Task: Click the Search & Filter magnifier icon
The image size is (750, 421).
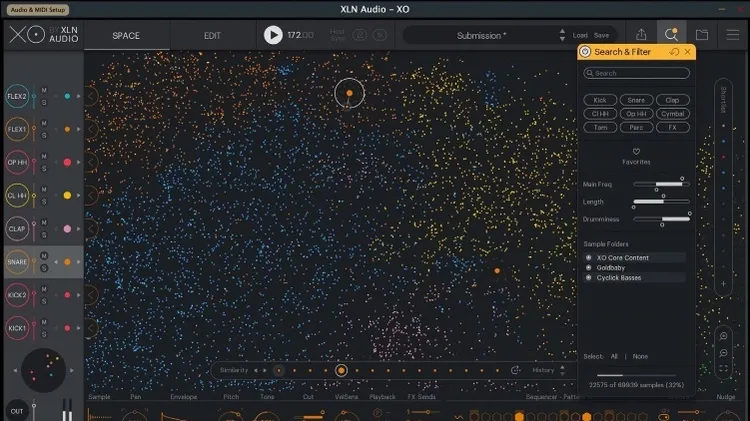Action: coord(672,35)
